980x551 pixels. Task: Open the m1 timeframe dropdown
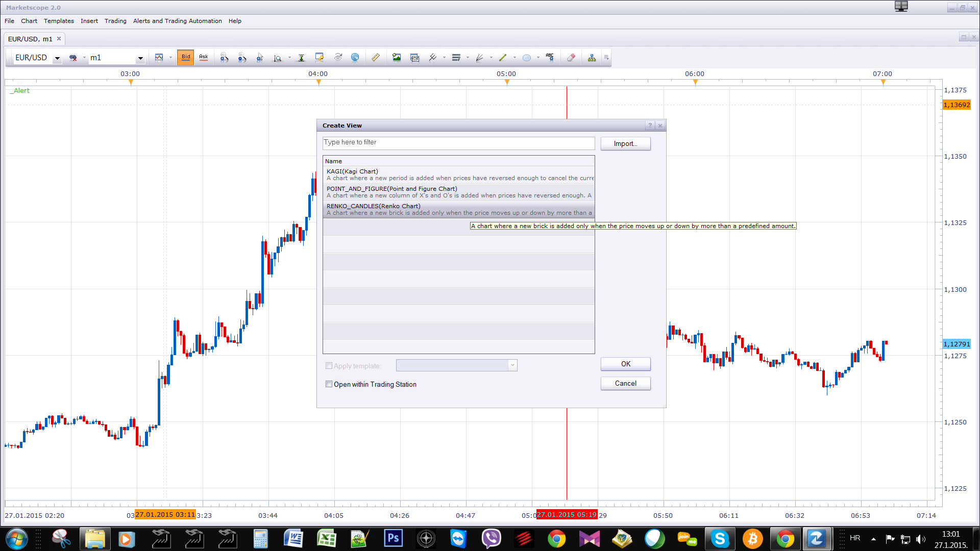[140, 58]
